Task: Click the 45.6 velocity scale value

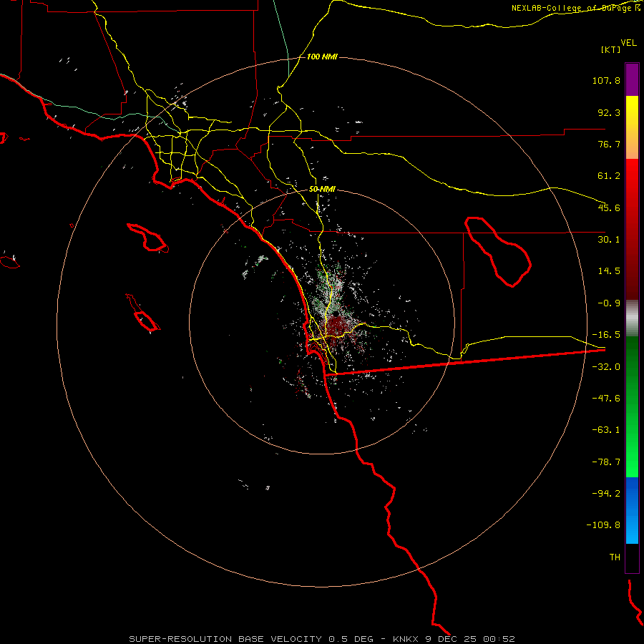Action: pos(609,208)
